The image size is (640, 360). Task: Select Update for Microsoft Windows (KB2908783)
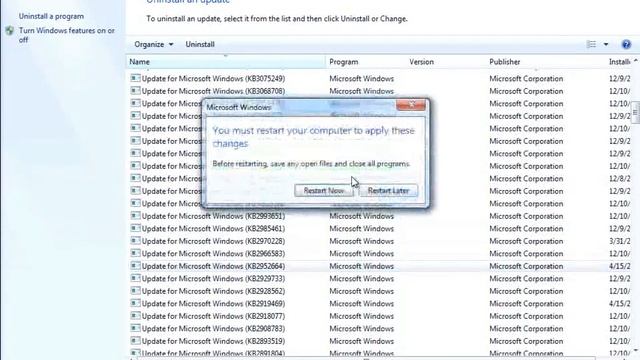(213, 329)
